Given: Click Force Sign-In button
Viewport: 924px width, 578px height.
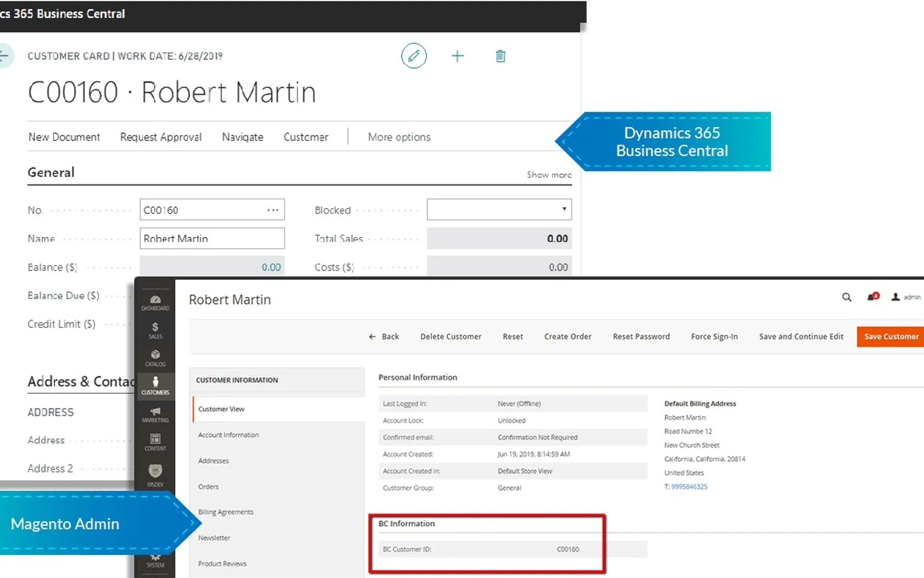Looking at the screenshot, I should coord(714,336).
